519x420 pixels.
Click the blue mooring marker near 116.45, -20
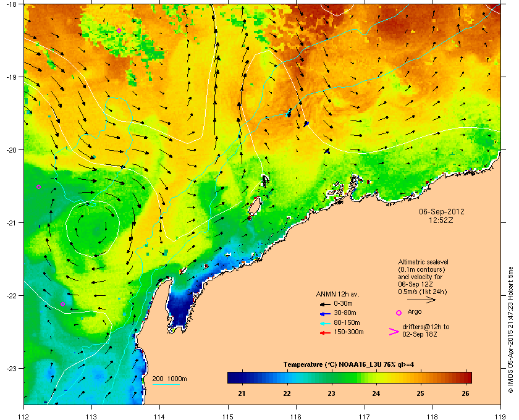click(327, 151)
